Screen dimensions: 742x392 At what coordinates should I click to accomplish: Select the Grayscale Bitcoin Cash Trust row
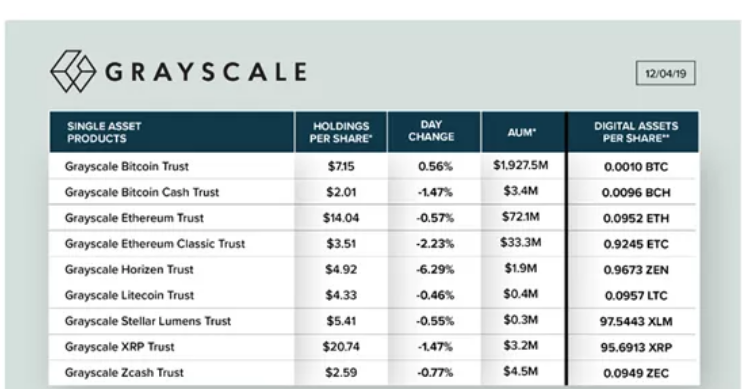[x=374, y=192]
